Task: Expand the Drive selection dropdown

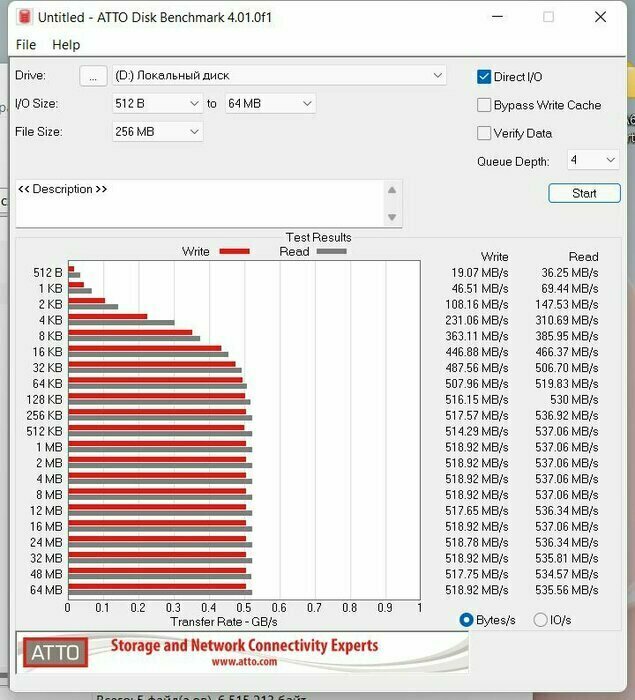Action: tap(279, 75)
